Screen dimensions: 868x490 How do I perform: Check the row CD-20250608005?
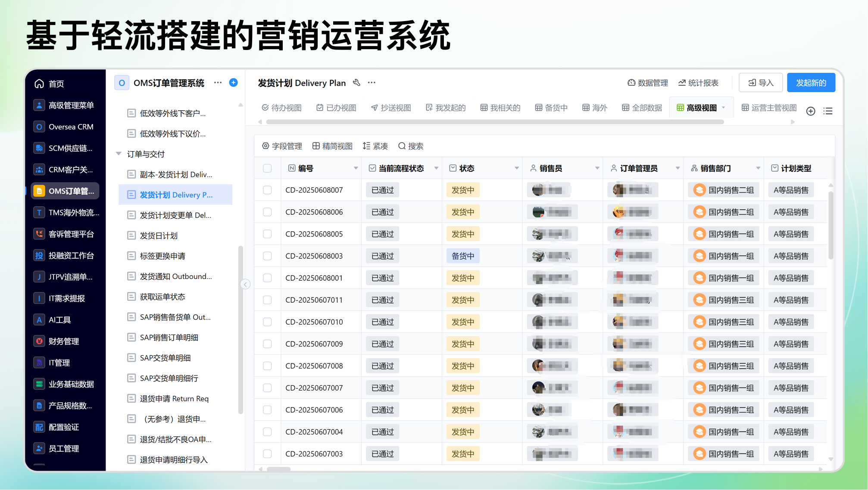(x=267, y=234)
